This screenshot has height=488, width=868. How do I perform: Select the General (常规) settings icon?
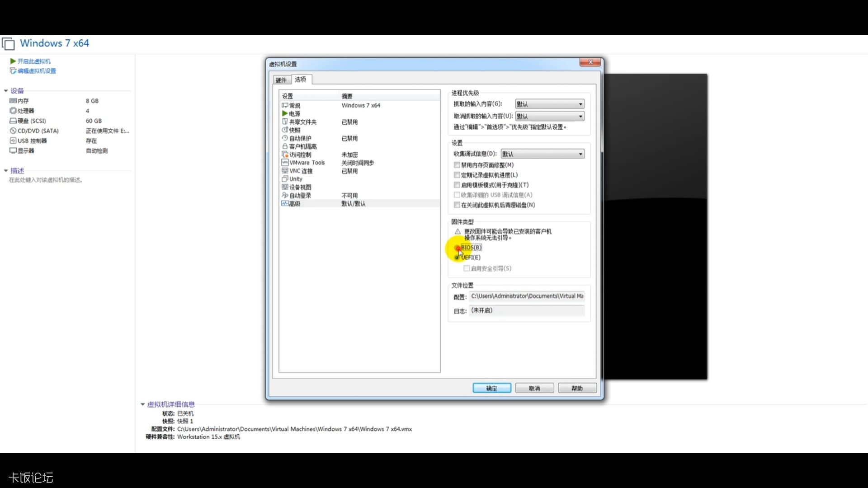285,105
